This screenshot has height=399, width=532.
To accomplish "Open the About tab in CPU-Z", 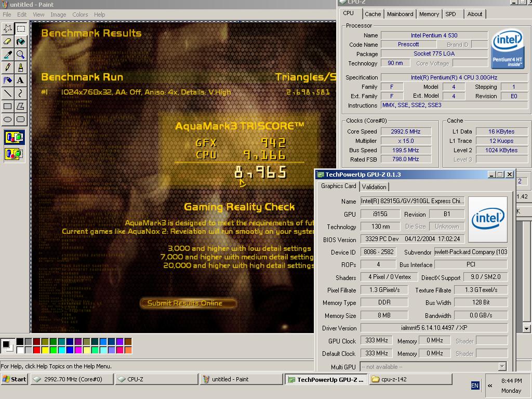I will (x=475, y=14).
